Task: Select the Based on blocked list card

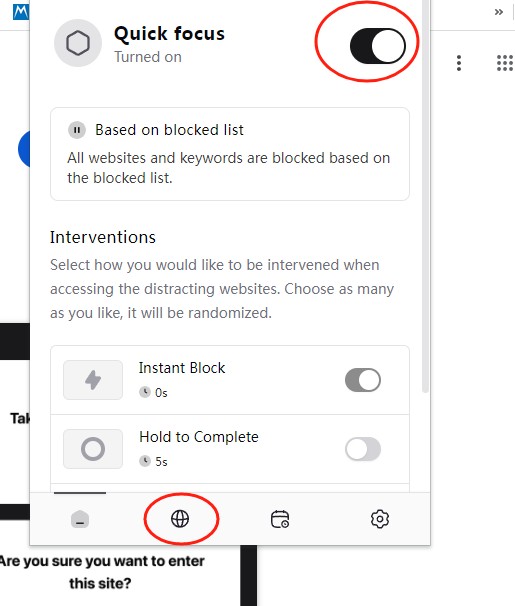Action: pyautogui.click(x=230, y=154)
